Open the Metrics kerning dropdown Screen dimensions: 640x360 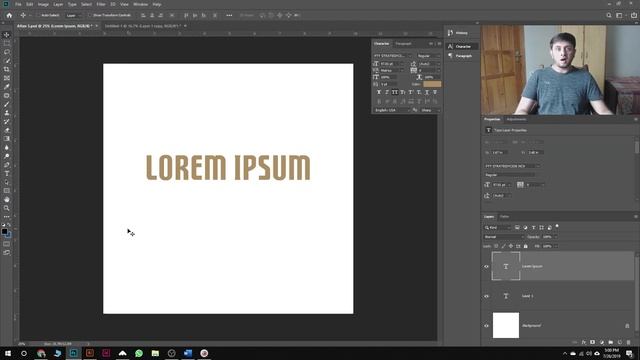392,70
